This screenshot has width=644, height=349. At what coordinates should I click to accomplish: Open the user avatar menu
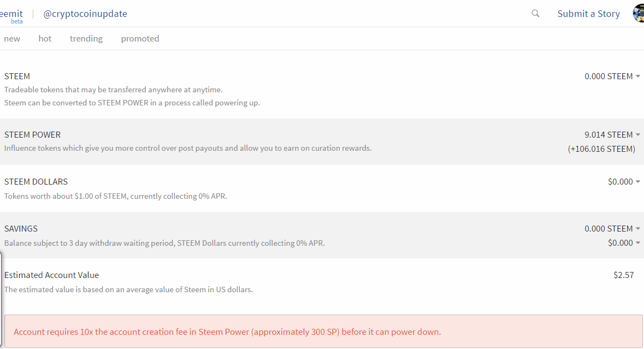click(x=639, y=13)
